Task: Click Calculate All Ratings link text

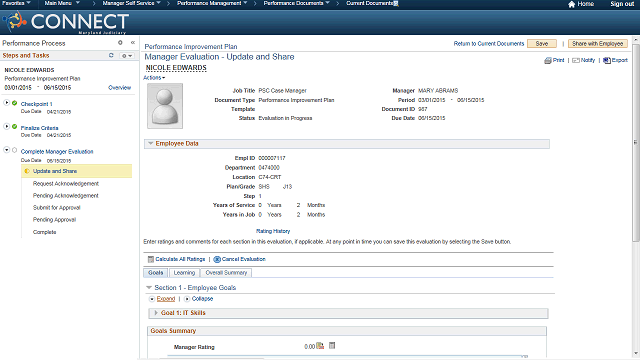Action: click(180, 259)
